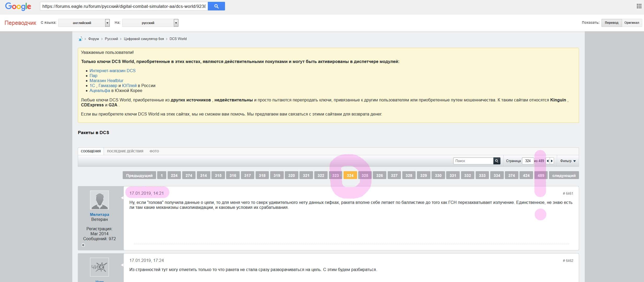Open the Магазин Heatblur link

[x=107, y=80]
